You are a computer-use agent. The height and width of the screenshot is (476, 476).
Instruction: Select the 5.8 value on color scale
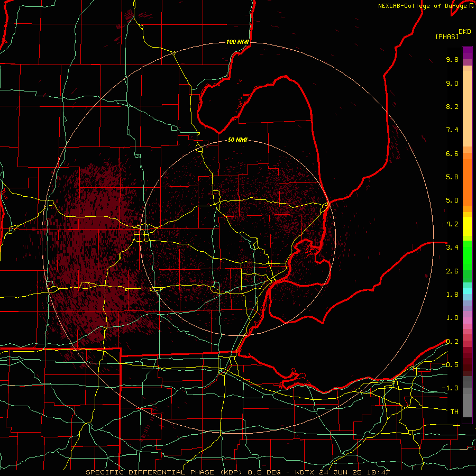452,177
